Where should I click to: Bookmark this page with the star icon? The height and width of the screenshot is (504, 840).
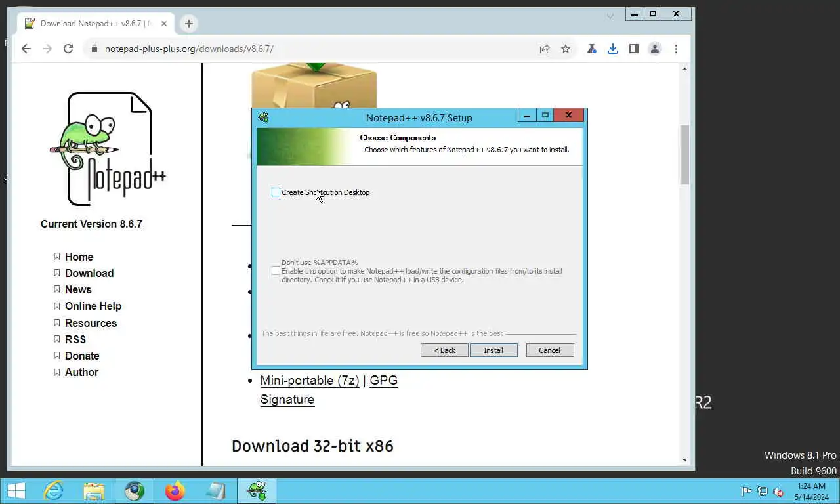tap(566, 49)
